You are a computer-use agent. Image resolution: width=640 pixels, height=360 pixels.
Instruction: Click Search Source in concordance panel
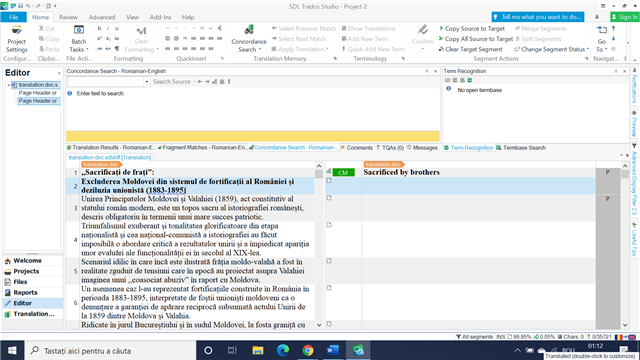[172, 82]
